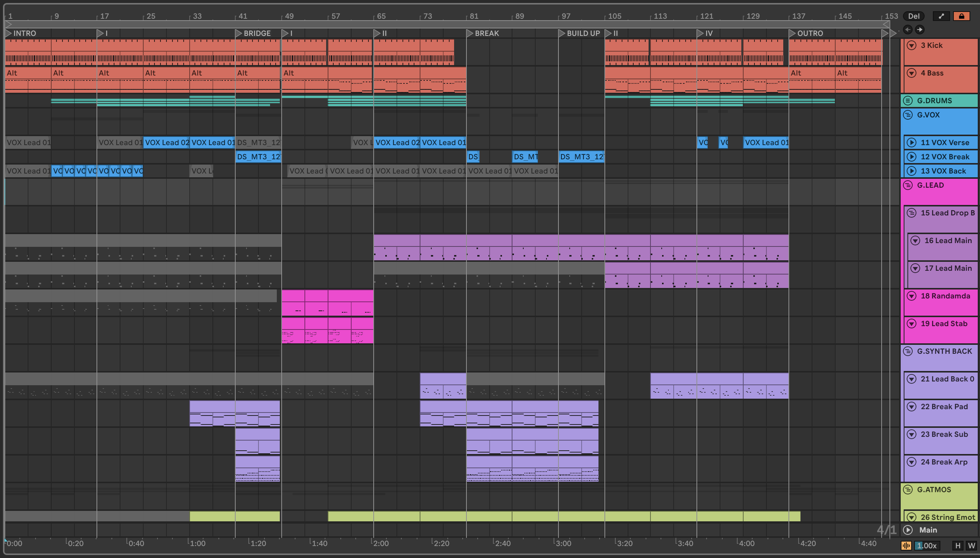Jump to the BUILD UP locator
980x558 pixels.
(561, 33)
